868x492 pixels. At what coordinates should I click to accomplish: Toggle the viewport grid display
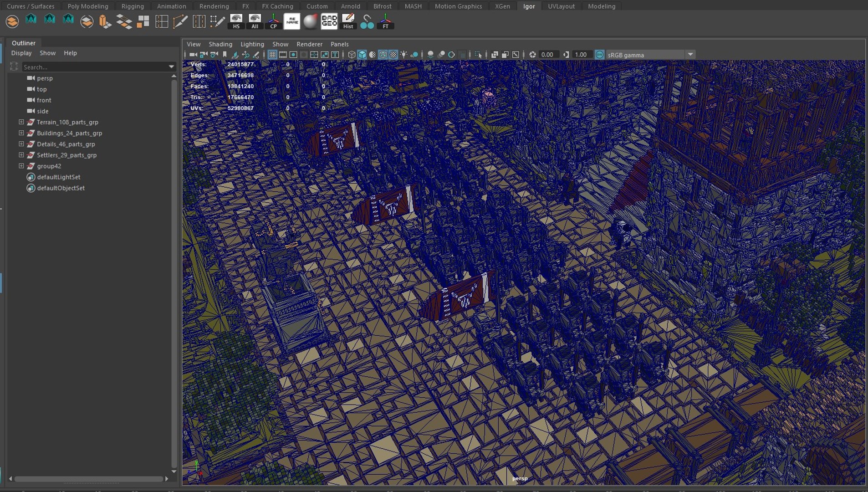tap(272, 55)
